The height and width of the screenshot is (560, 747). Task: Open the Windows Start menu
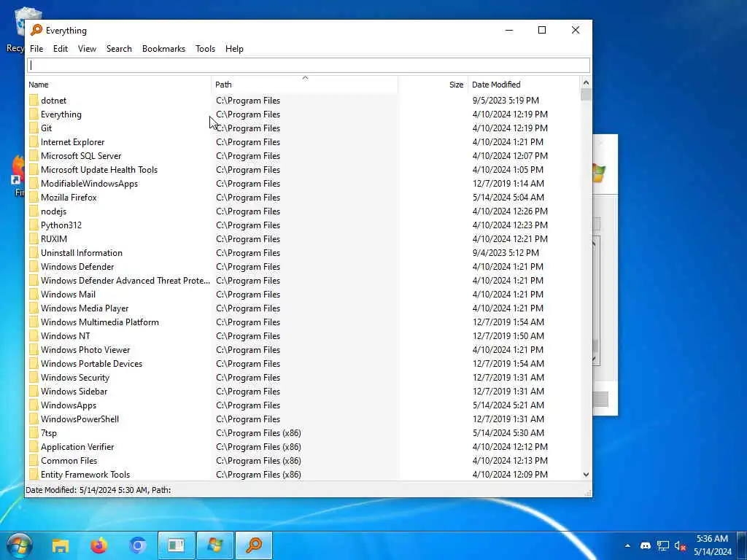(20, 545)
